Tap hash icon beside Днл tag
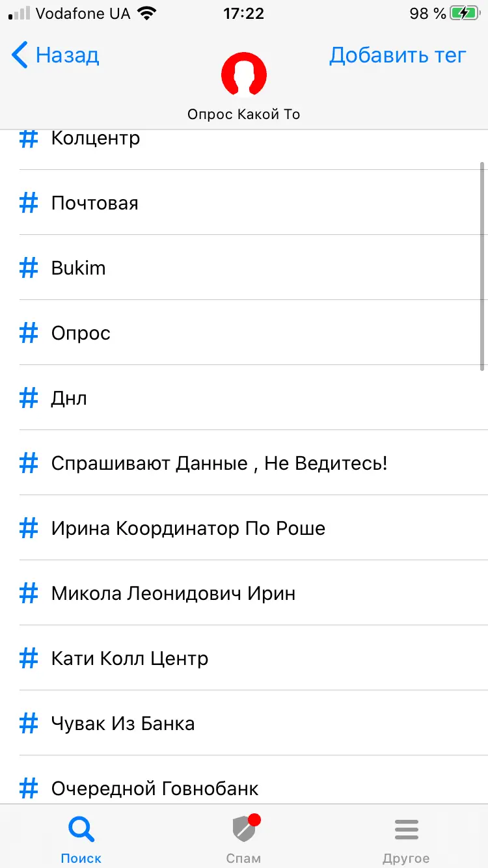 point(29,398)
